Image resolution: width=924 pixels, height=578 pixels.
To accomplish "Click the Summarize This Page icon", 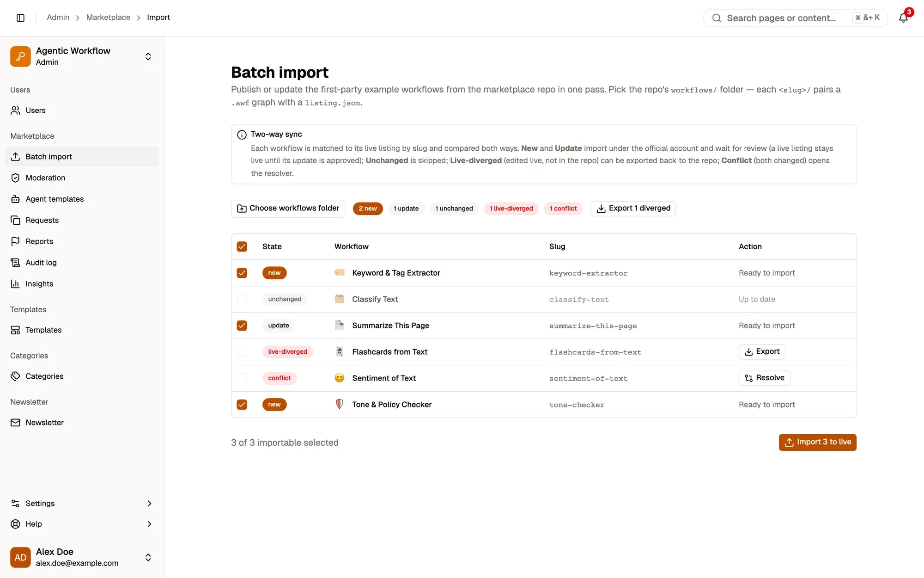I will click(340, 326).
